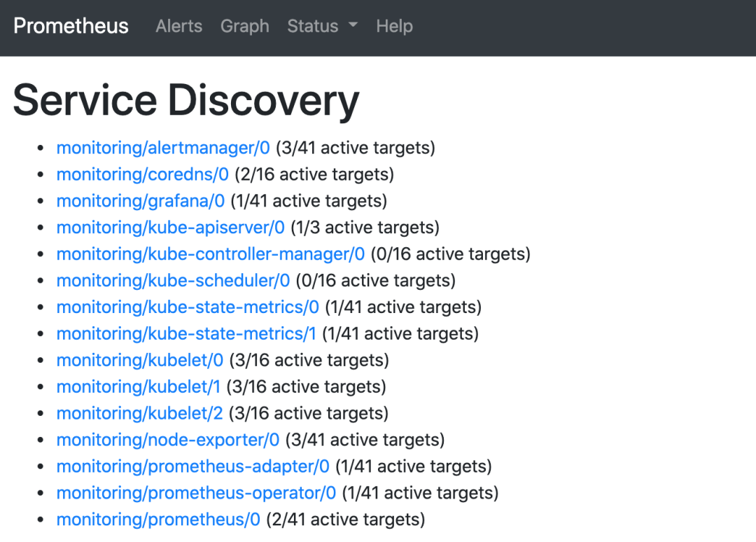The width and height of the screenshot is (756, 542).
Task: Open the Help page
Action: click(x=394, y=26)
